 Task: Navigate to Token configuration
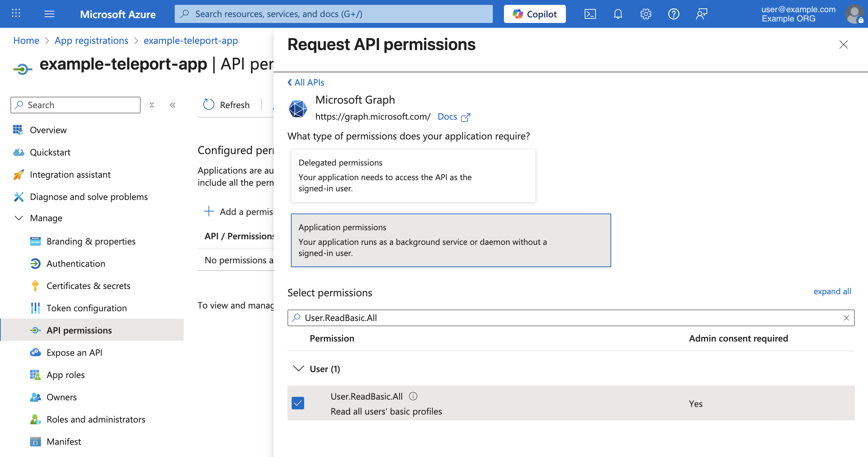tap(86, 308)
